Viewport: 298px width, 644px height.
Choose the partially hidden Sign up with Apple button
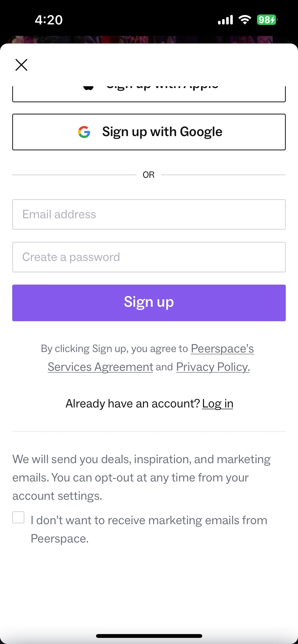click(x=149, y=94)
